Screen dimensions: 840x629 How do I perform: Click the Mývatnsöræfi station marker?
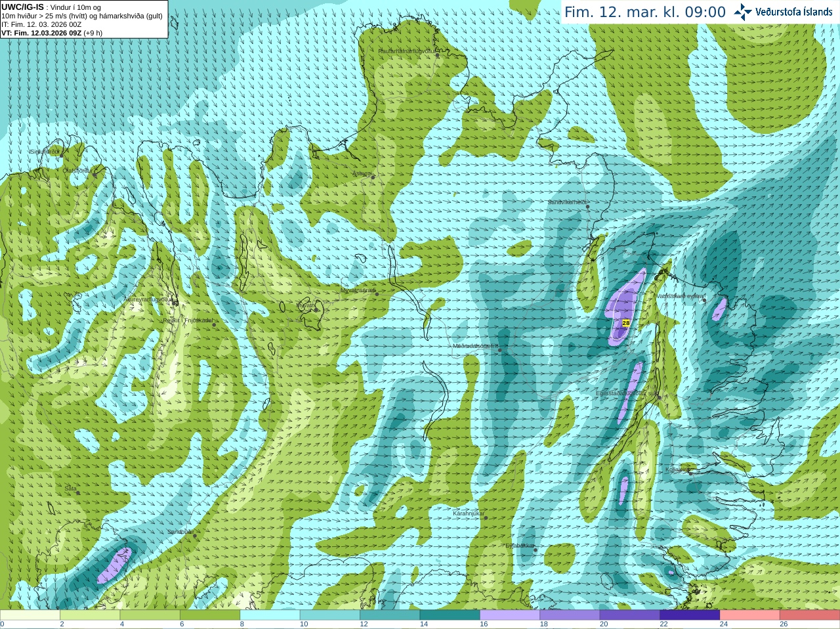(x=377, y=293)
